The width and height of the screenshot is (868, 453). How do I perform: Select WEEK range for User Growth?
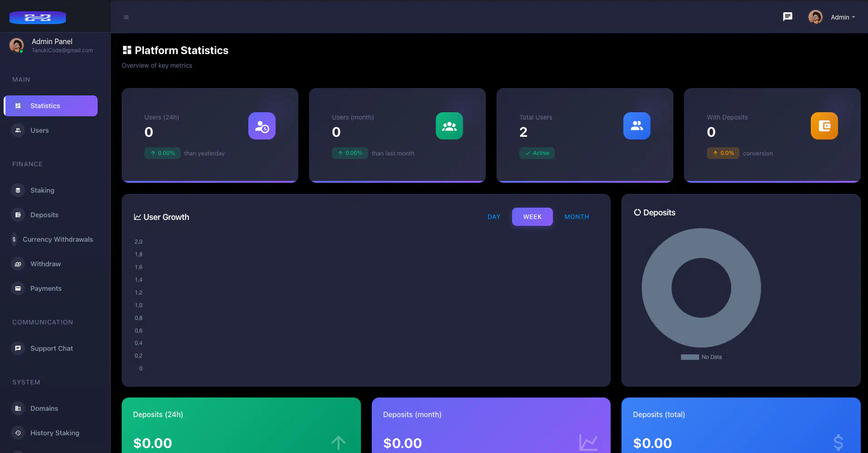532,217
